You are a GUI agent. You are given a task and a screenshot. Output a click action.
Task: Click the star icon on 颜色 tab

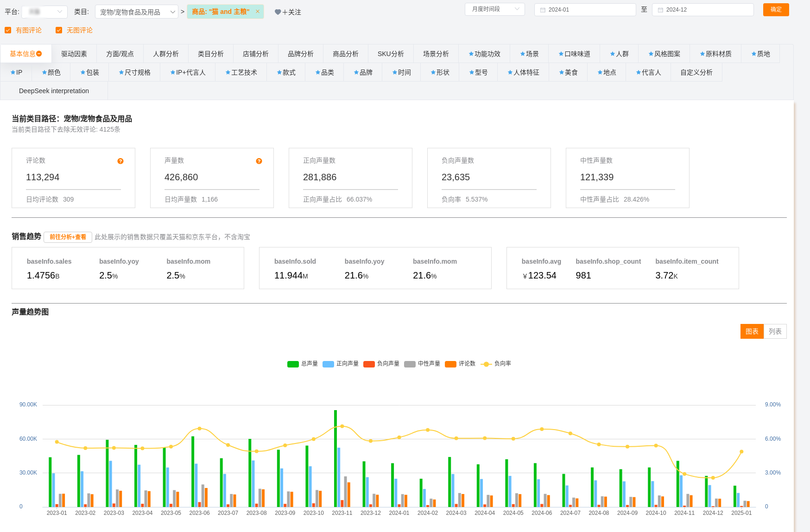44,73
